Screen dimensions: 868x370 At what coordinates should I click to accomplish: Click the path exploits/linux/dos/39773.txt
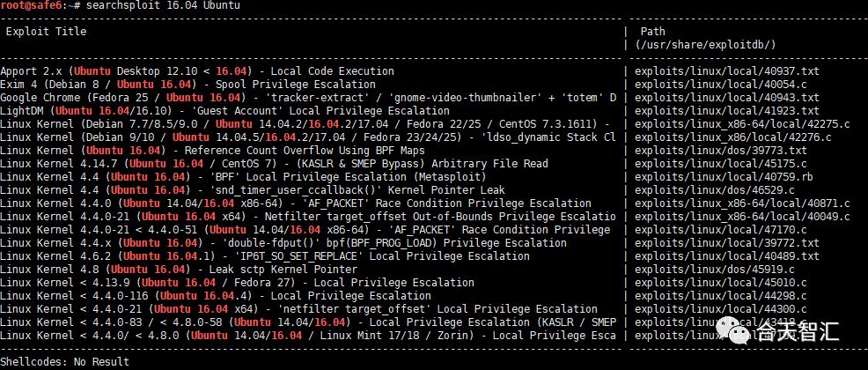coord(721,151)
